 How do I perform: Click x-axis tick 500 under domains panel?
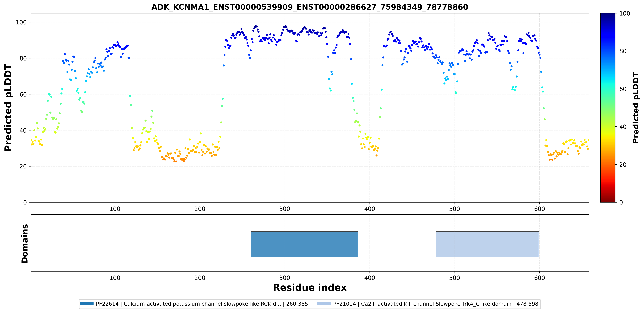455,278
